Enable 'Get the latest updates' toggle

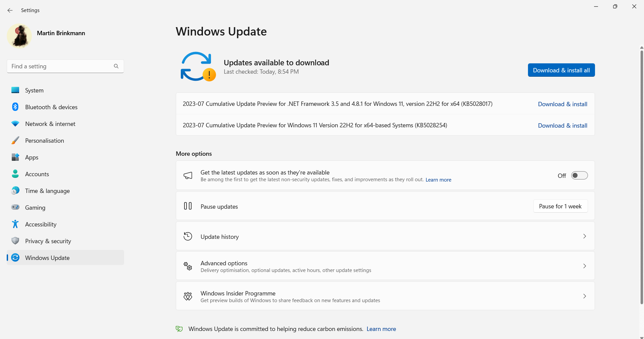click(579, 175)
